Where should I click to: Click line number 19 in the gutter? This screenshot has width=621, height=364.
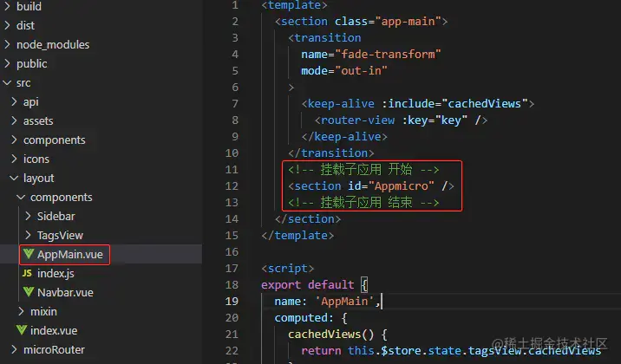pos(232,301)
